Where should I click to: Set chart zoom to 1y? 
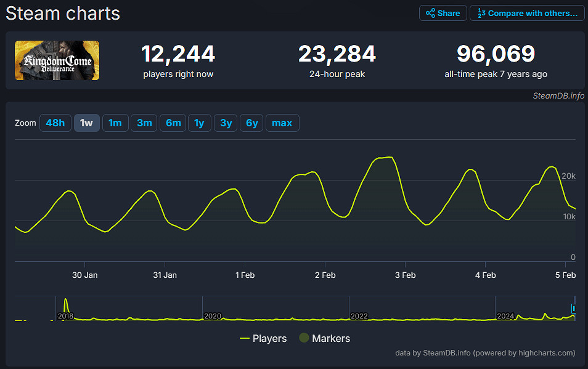click(199, 123)
